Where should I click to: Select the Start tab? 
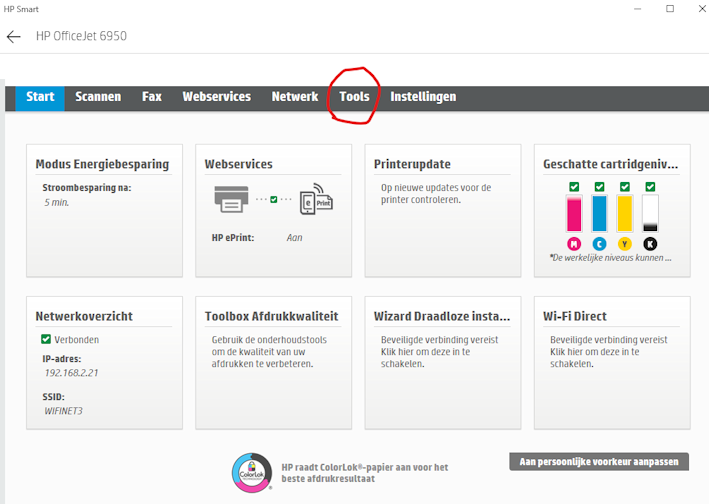[40, 97]
